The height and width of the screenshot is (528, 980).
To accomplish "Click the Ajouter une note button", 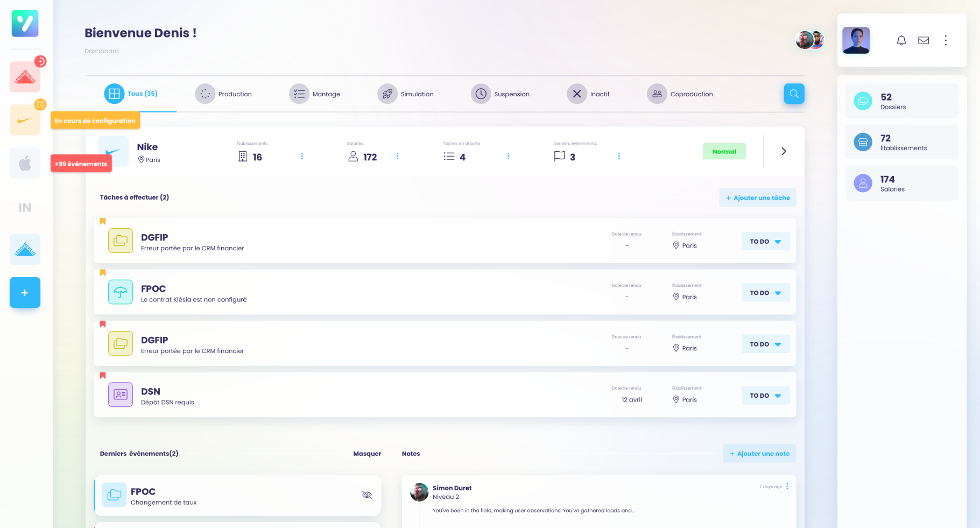I will [759, 454].
